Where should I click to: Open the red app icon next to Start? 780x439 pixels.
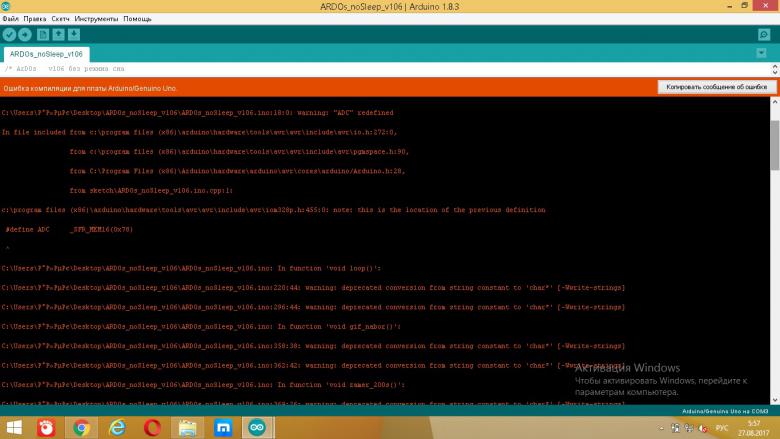click(x=46, y=428)
